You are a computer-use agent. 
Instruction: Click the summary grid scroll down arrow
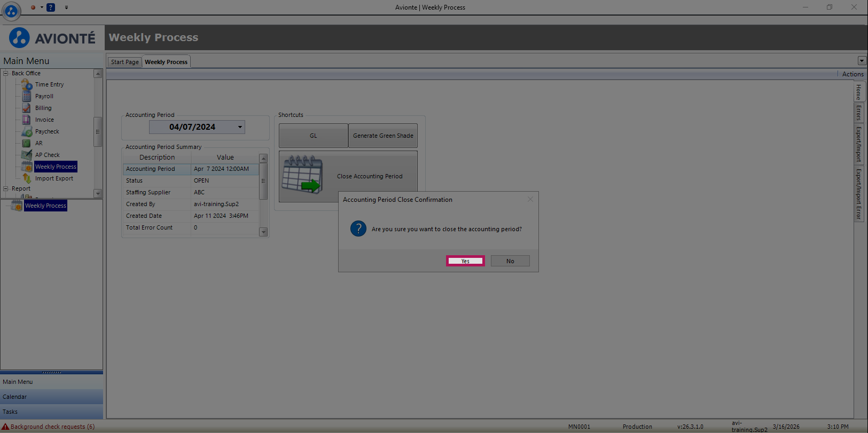(263, 232)
